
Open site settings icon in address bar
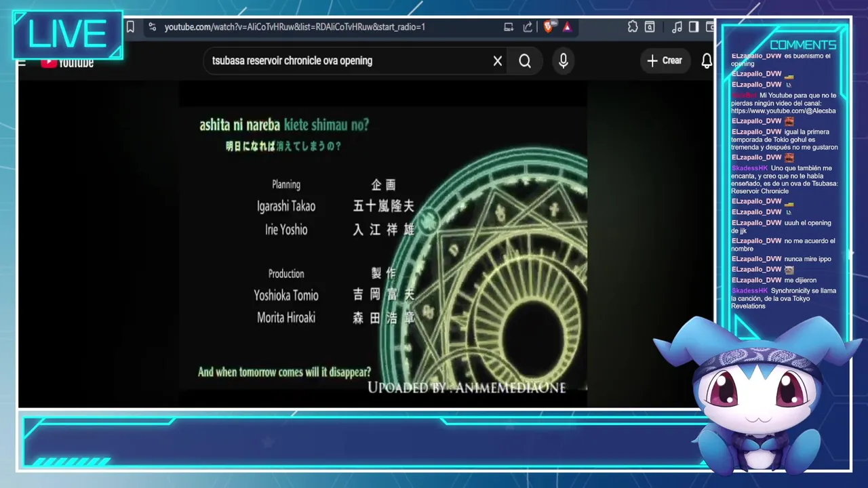point(152,27)
